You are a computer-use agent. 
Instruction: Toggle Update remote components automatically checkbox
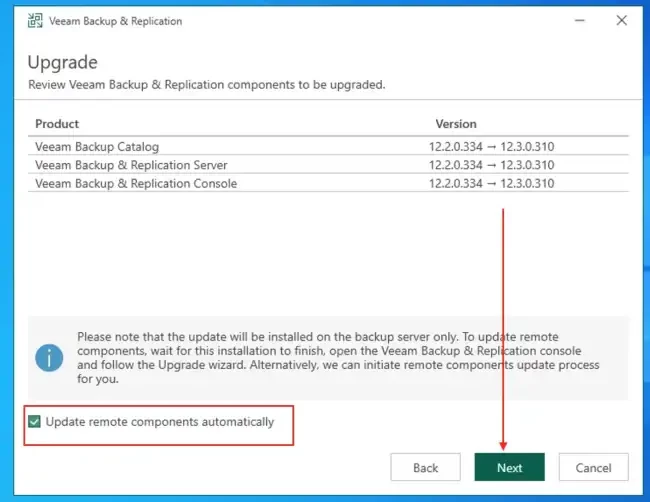[34, 422]
